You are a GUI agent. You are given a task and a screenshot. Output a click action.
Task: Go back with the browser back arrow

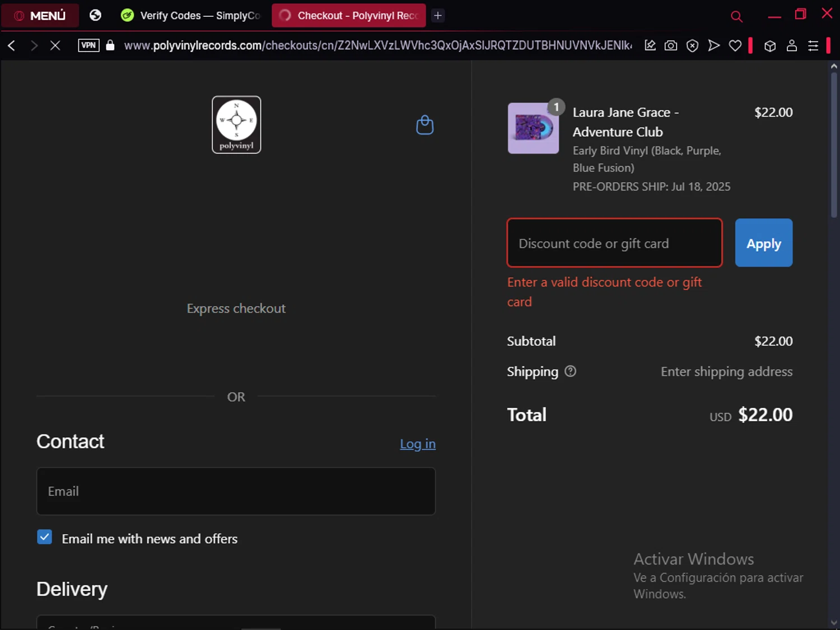(x=12, y=45)
